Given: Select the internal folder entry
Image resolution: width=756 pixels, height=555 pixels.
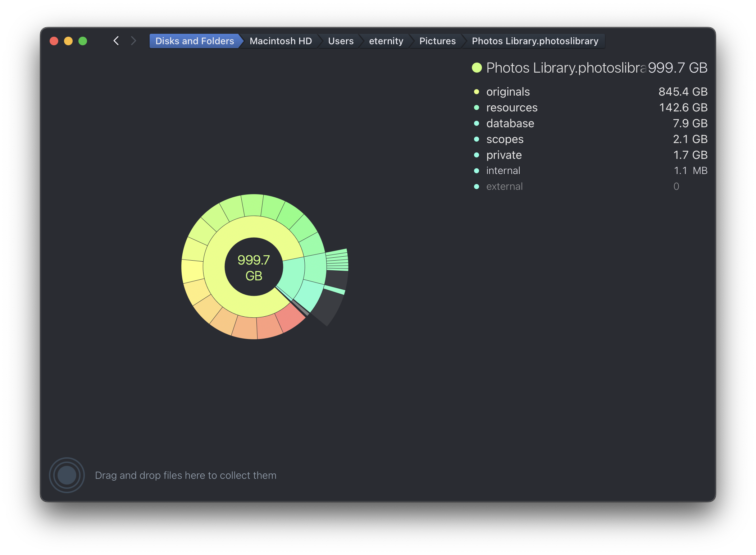Looking at the screenshot, I should click(x=503, y=171).
